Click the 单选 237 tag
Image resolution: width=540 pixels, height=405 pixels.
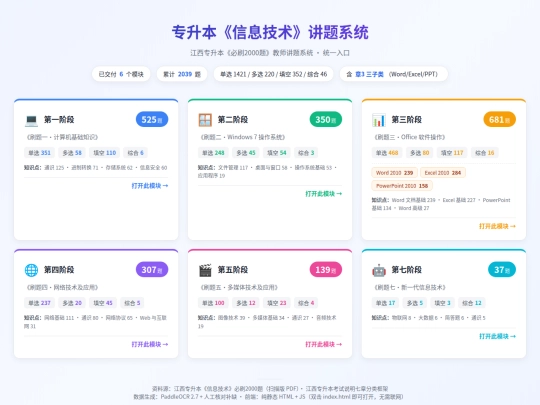[x=39, y=303]
